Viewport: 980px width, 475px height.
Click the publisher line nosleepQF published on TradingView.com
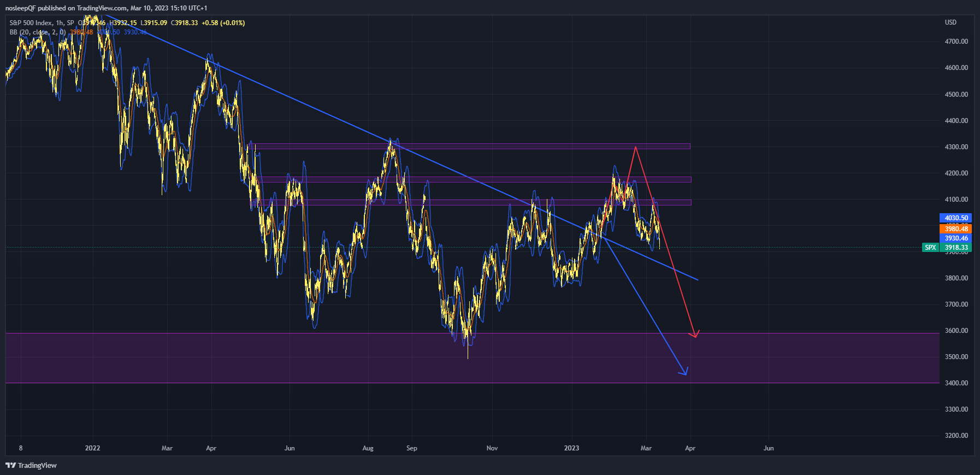click(106, 8)
